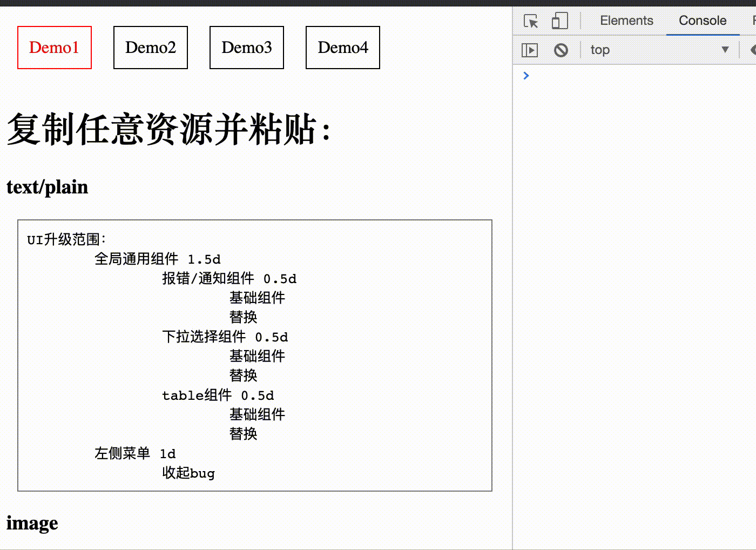Click the Demo4 button
Image resolution: width=756 pixels, height=550 pixels.
tap(342, 48)
